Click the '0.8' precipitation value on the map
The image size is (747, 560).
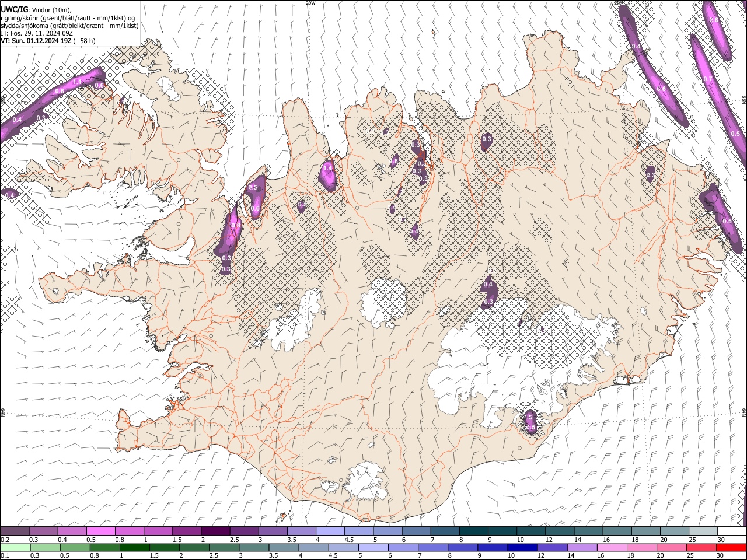tap(236, 225)
